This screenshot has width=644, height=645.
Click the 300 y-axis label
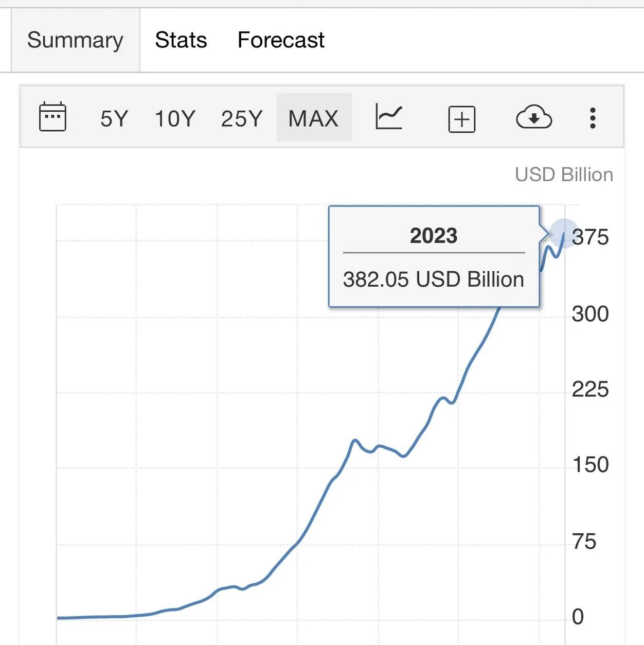[x=590, y=314]
